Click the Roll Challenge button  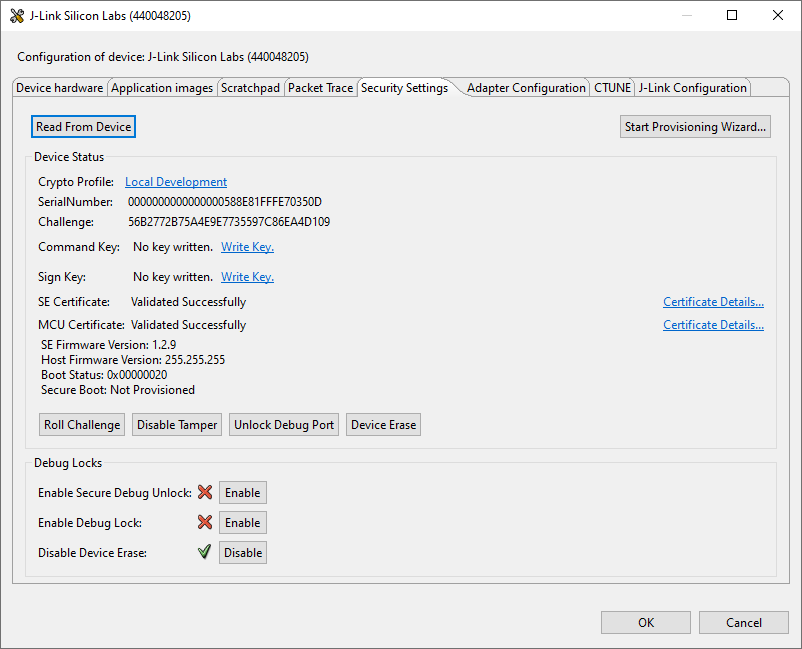coord(81,424)
